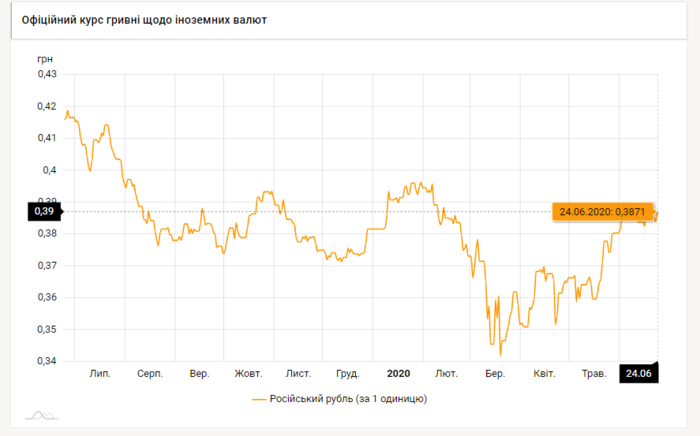Click the Вер. month label
700x436 pixels.
(199, 373)
